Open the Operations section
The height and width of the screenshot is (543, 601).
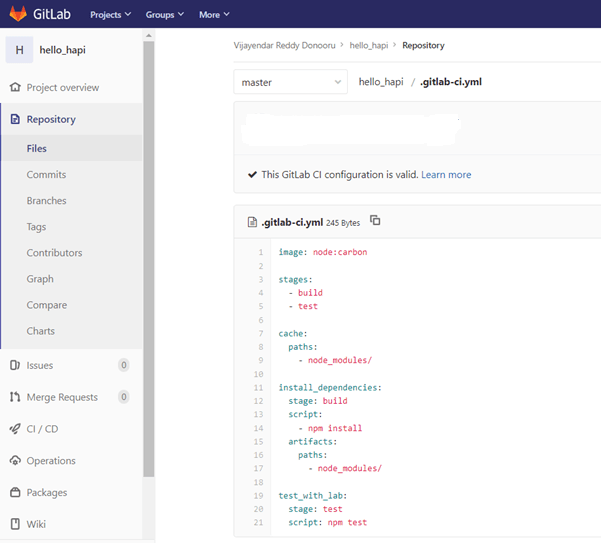tap(51, 461)
